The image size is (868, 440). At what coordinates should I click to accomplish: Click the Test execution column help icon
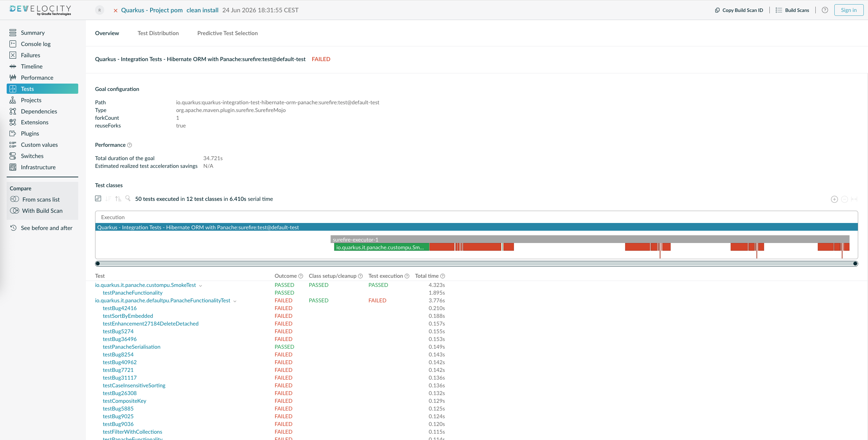tap(407, 276)
